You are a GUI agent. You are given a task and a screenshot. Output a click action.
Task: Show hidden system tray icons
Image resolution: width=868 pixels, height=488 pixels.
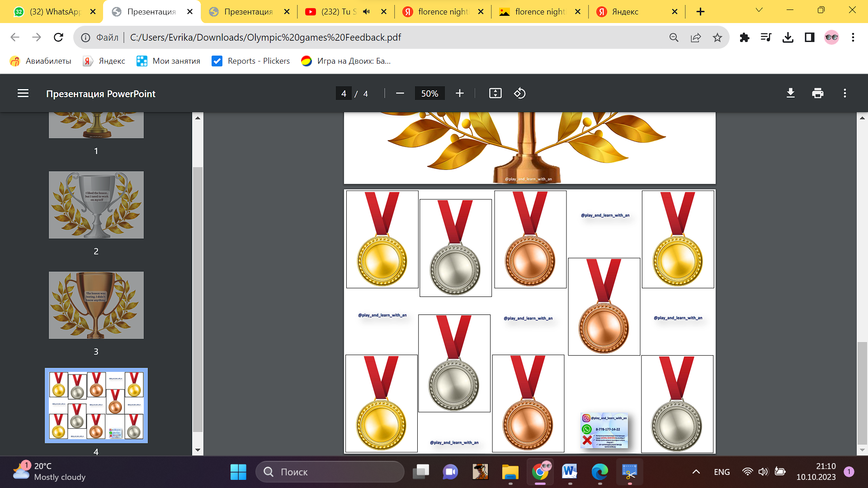[696, 472]
